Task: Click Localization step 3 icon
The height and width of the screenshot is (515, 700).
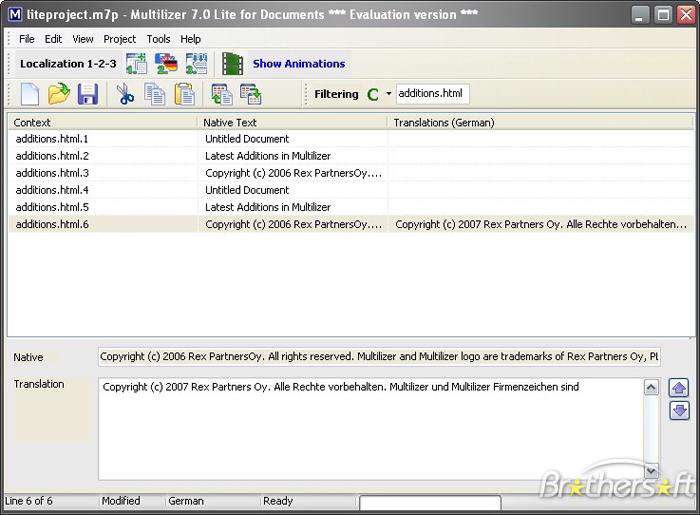Action: 196,63
